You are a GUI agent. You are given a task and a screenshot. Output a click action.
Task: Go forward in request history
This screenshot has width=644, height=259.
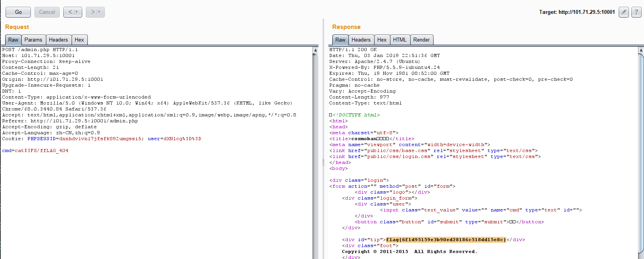click(93, 12)
